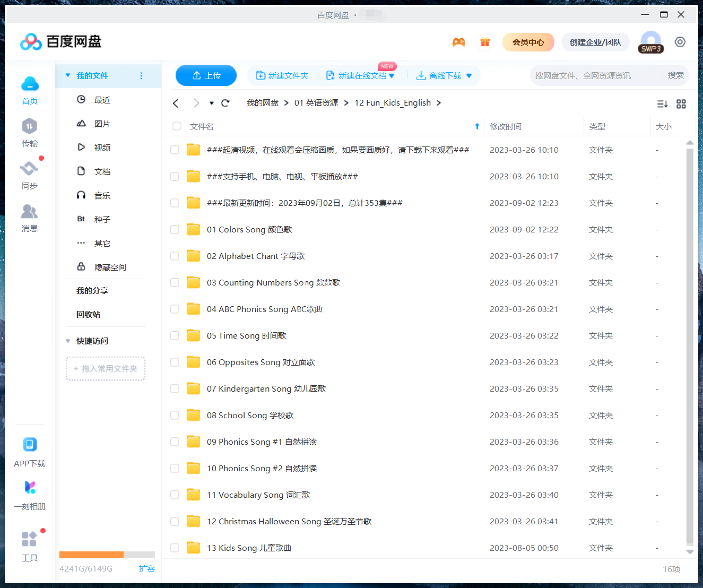Viewport: 703px width, 588px height.
Task: Click the storage usage progress bar
Action: [106, 555]
